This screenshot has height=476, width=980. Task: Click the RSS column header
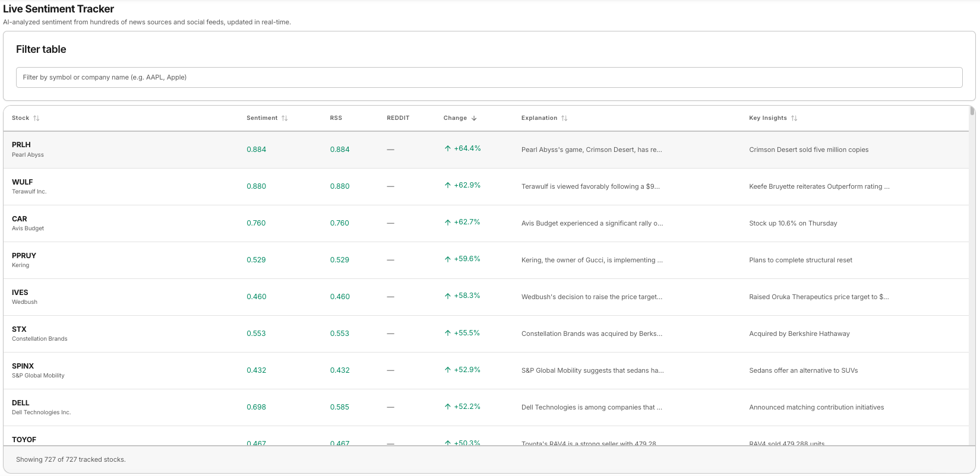tap(336, 118)
